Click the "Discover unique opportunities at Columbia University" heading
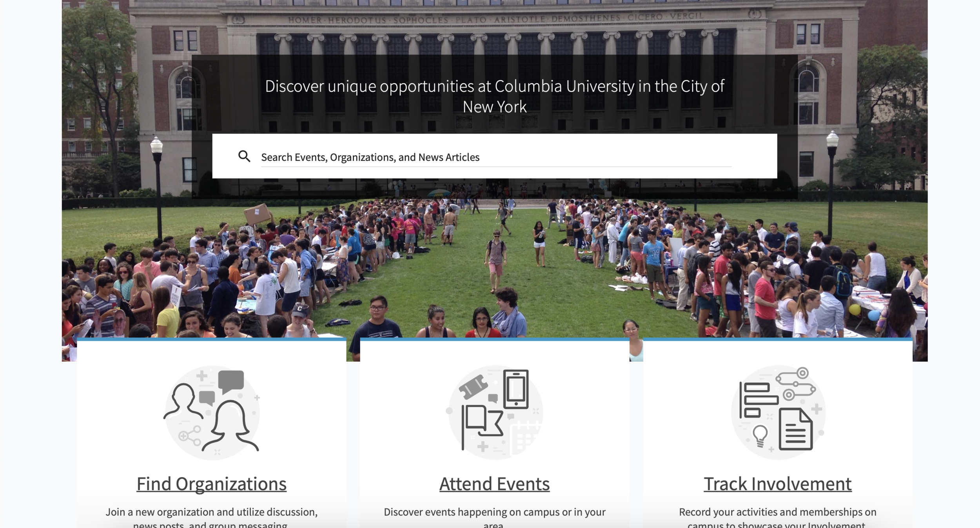 click(x=495, y=96)
